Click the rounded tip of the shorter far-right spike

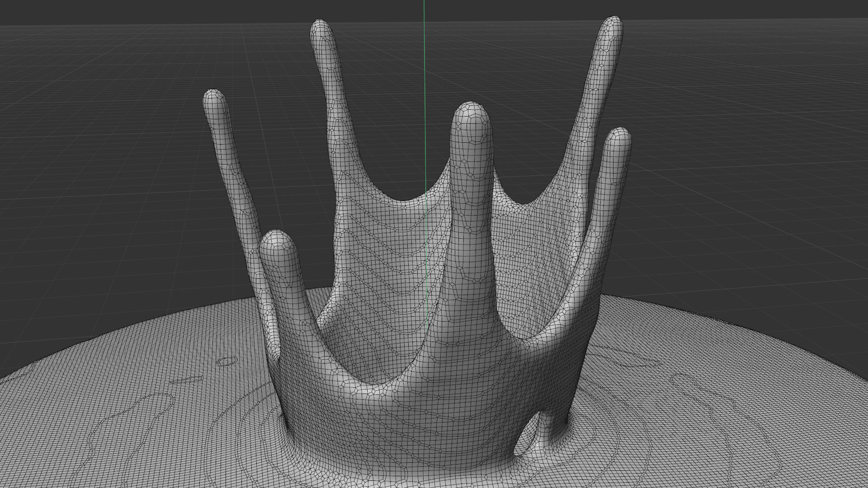(618, 139)
